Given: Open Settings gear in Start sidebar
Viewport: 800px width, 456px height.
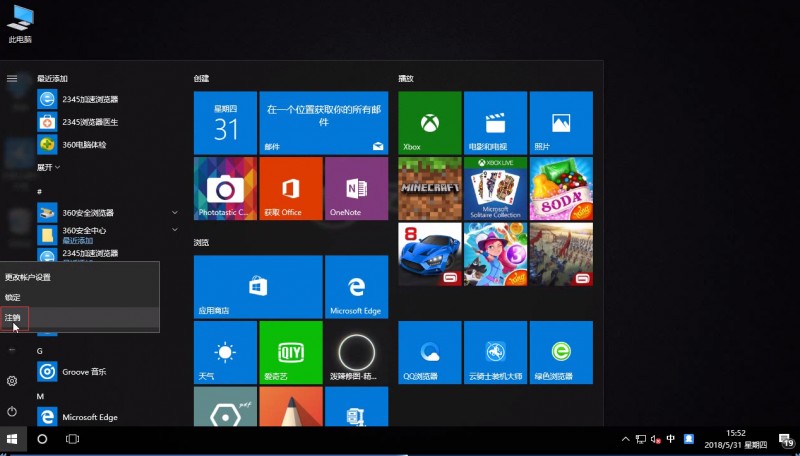Looking at the screenshot, I should click(12, 381).
